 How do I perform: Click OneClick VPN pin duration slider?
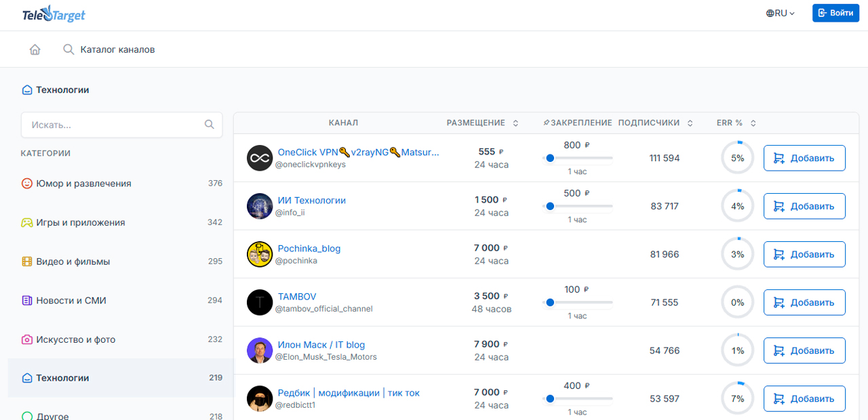point(577,158)
